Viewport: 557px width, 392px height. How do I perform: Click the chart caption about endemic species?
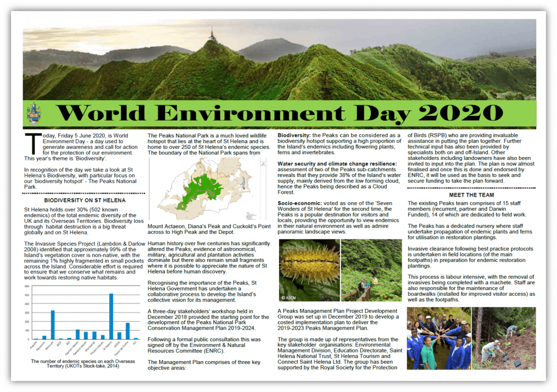(x=83, y=364)
